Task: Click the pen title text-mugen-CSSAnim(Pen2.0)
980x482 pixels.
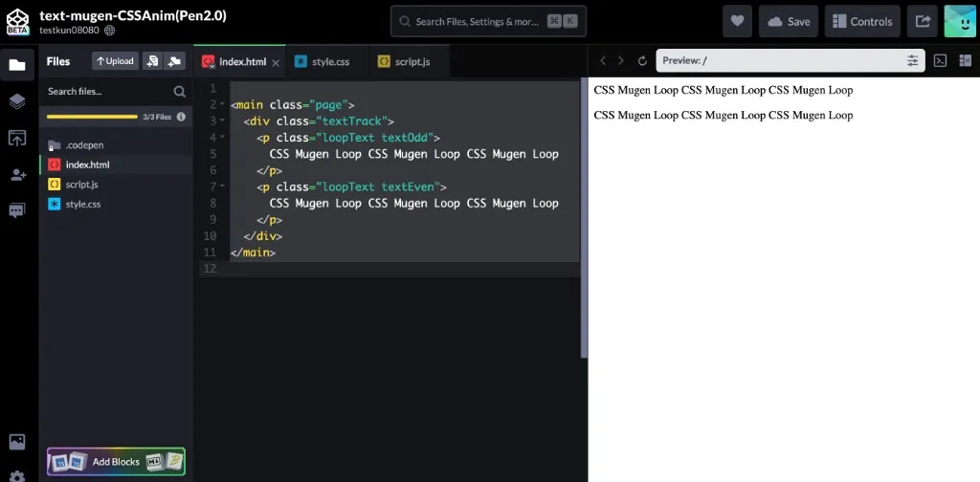Action: pyautogui.click(x=132, y=15)
